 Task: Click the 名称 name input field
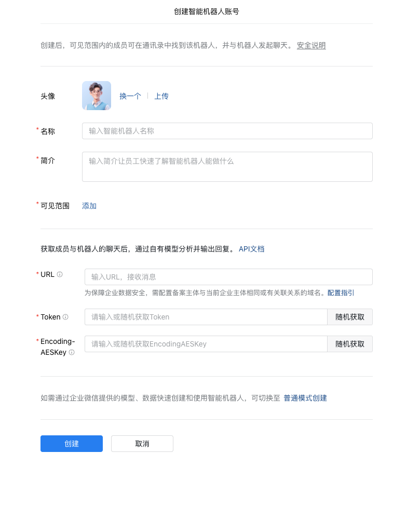tap(227, 131)
